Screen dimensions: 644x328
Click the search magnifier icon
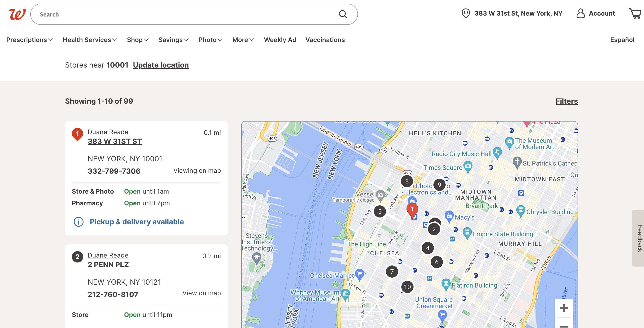(343, 14)
